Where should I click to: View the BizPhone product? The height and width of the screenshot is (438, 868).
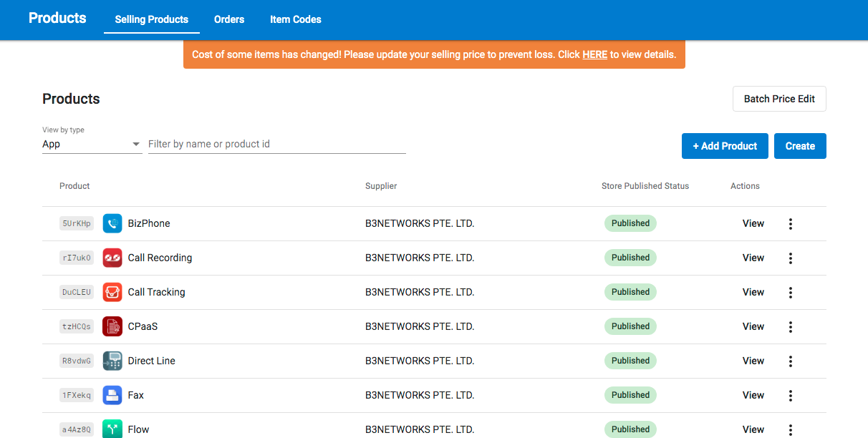753,223
